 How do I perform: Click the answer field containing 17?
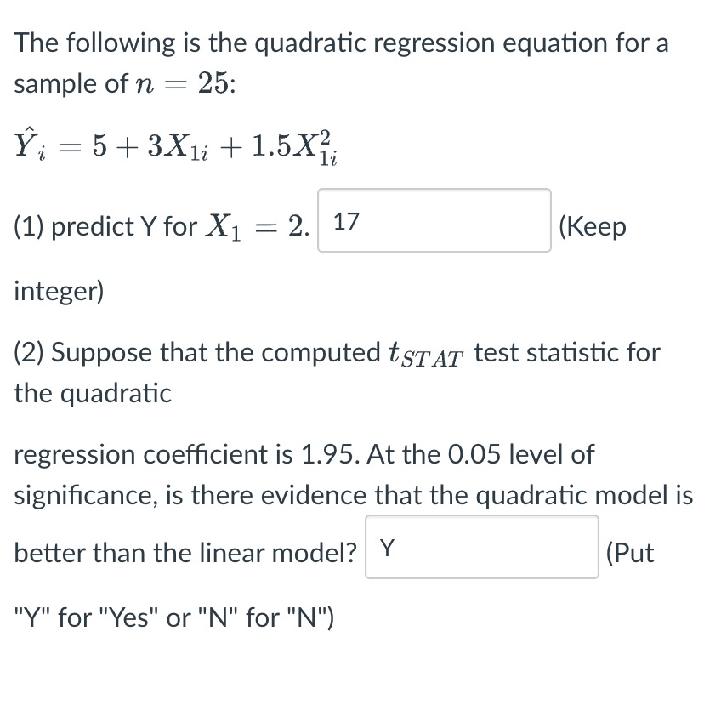434,219
